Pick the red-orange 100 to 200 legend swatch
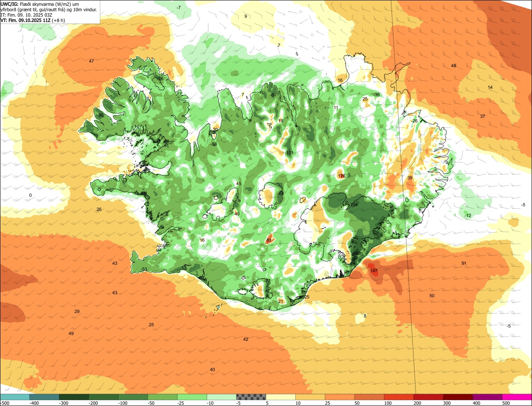The image size is (532, 406). point(399,397)
